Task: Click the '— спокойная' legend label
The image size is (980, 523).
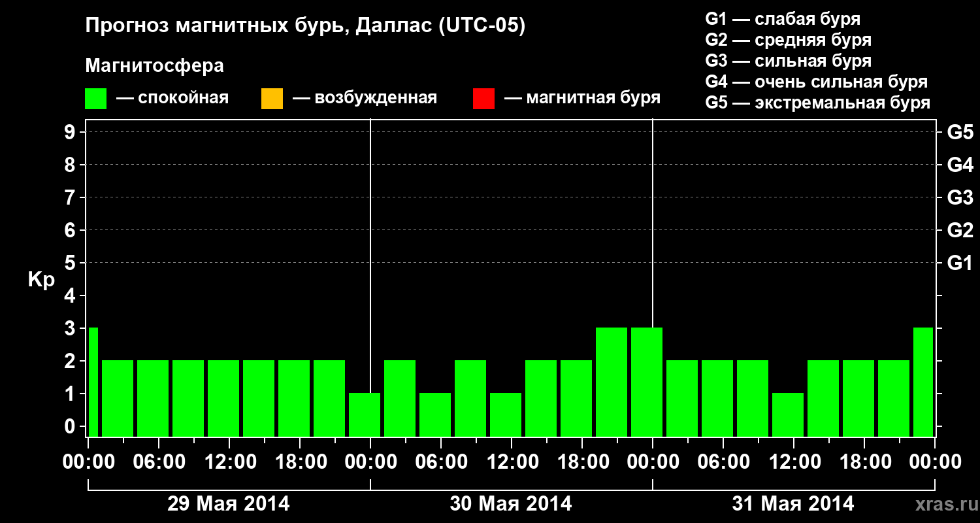Action: point(172,98)
